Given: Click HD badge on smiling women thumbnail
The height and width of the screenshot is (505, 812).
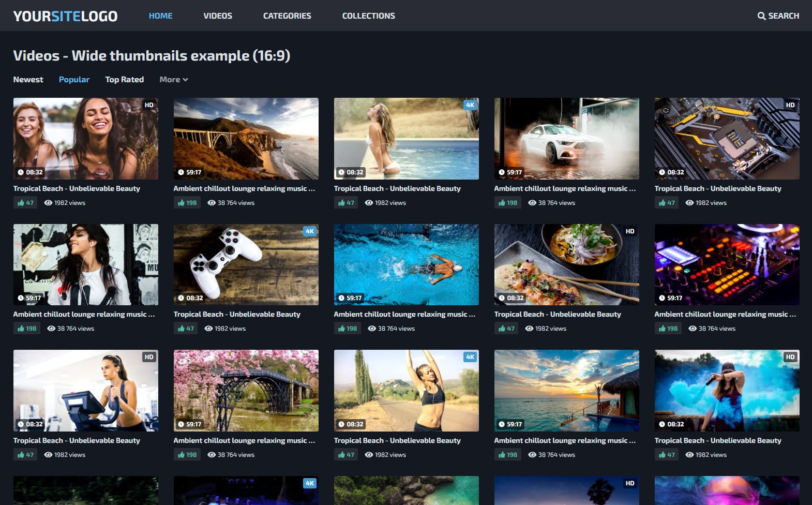Looking at the screenshot, I should click(x=149, y=105).
